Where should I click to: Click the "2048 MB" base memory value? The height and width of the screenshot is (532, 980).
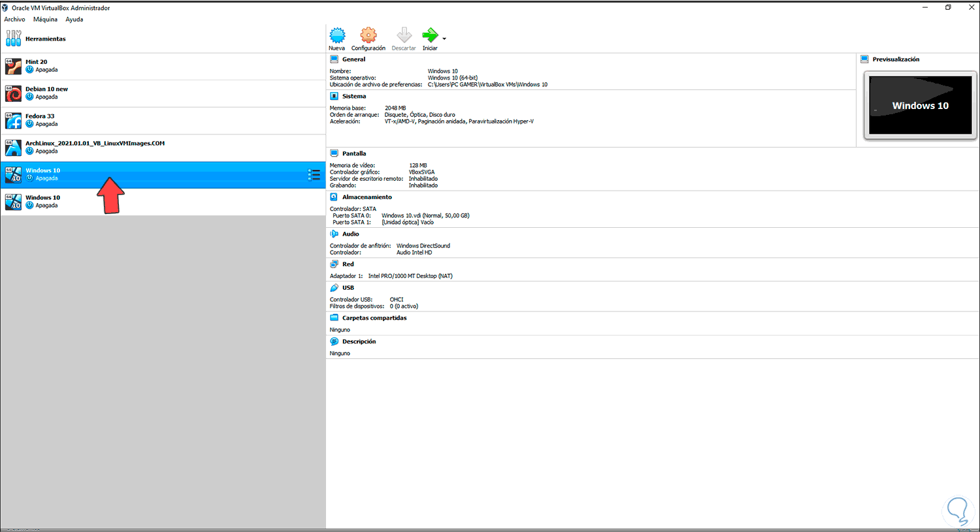[395, 108]
